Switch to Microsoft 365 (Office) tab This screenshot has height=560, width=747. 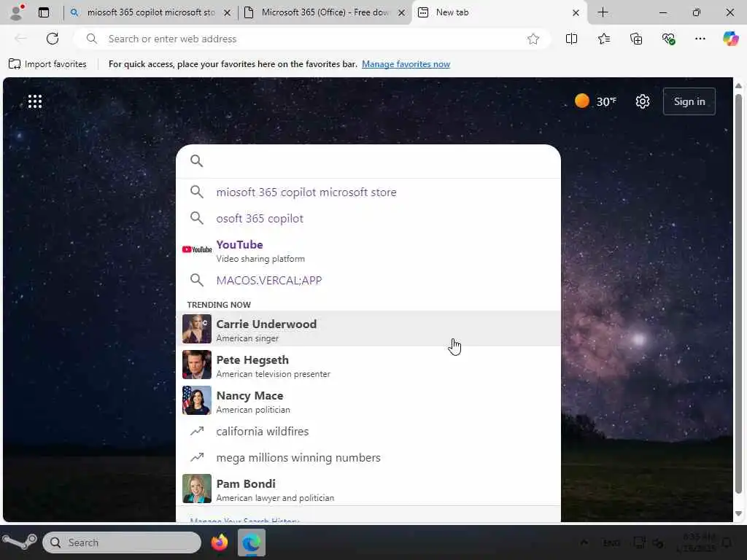(324, 12)
